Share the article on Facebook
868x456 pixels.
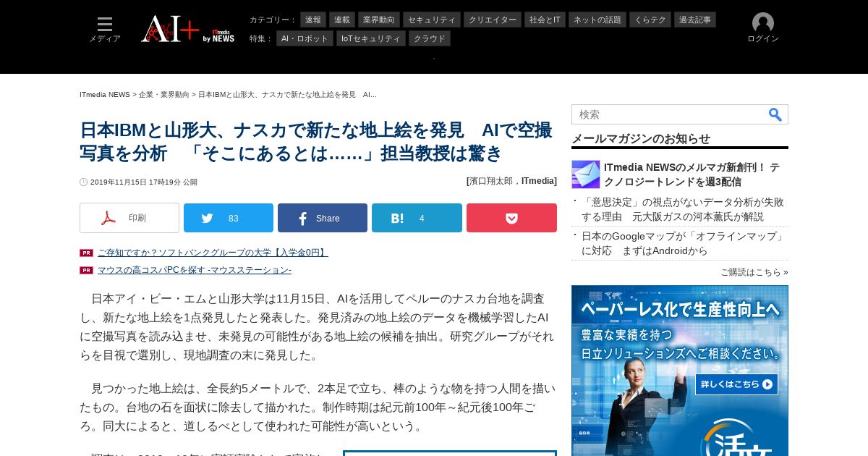[323, 218]
